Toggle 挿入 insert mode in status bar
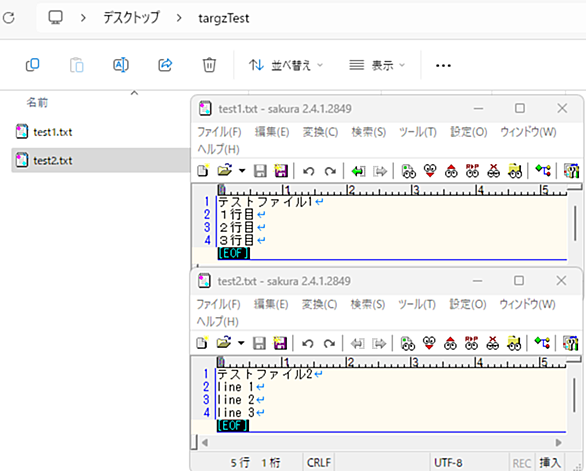This screenshot has width=586, height=471. pos(550,463)
